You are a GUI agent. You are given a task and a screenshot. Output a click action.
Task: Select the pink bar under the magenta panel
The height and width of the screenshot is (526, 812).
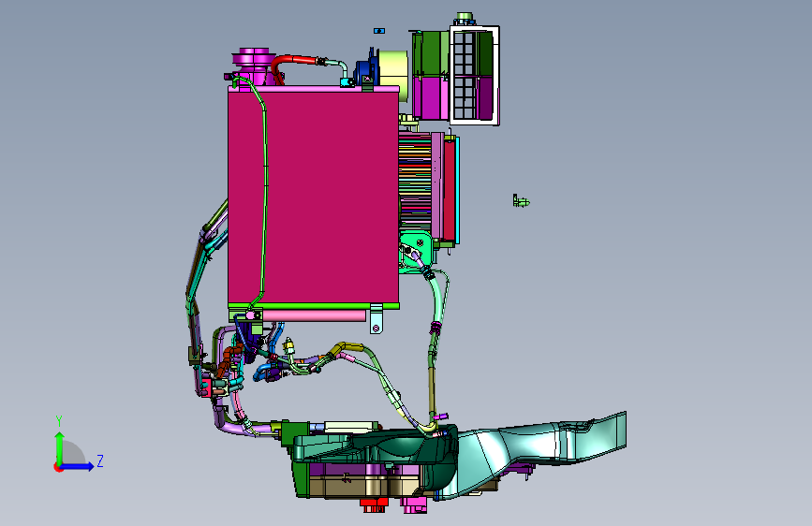point(314,315)
